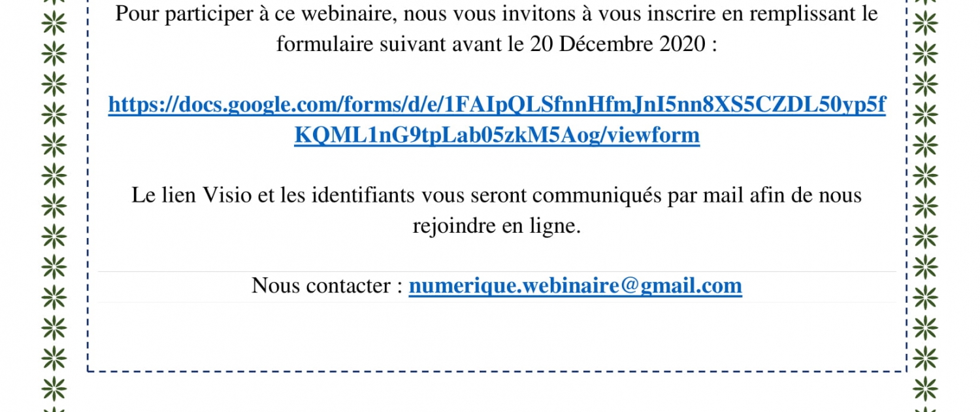This screenshot has width=980, height=412.
Task: Click the green star right of the email line
Action: click(925, 296)
